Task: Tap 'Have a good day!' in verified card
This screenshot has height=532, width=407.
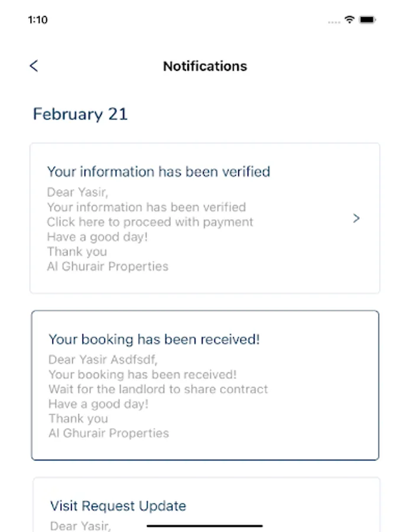Action: pos(97,237)
